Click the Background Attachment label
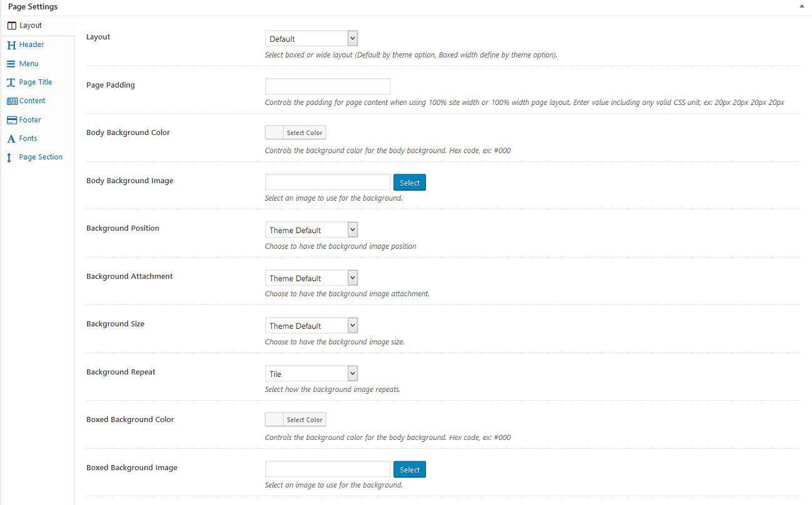This screenshot has width=812, height=505. tap(129, 276)
